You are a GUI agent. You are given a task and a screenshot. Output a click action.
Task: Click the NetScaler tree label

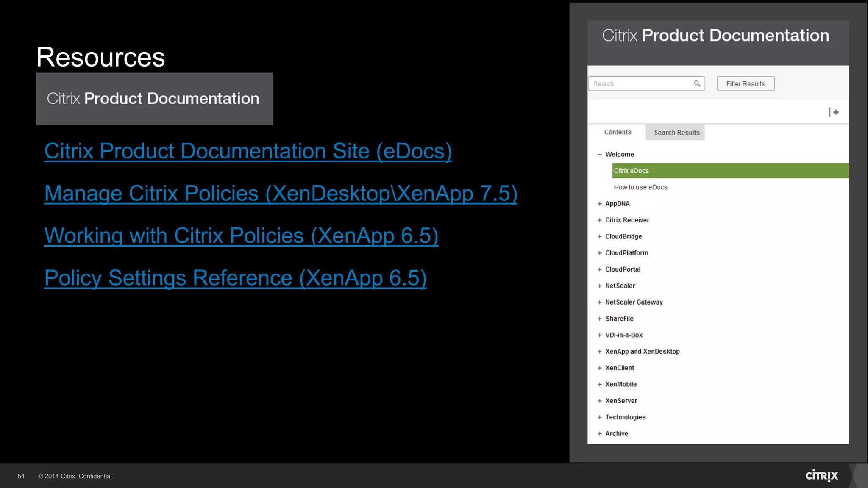pos(620,286)
